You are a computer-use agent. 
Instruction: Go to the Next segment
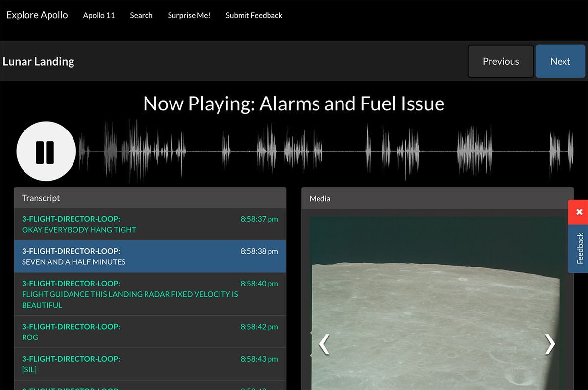coord(560,61)
